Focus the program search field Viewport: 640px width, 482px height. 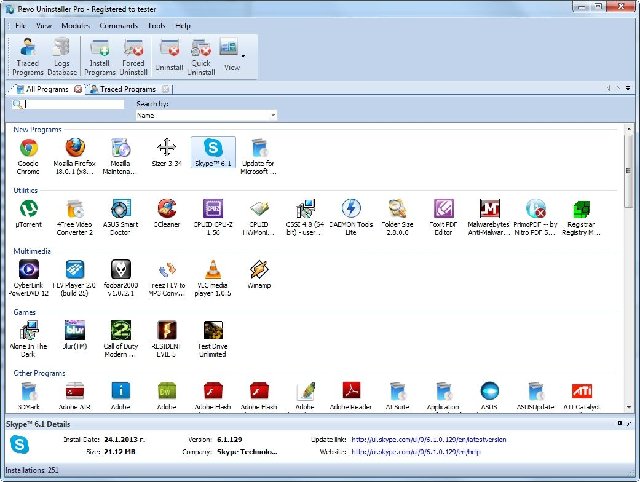[74, 104]
